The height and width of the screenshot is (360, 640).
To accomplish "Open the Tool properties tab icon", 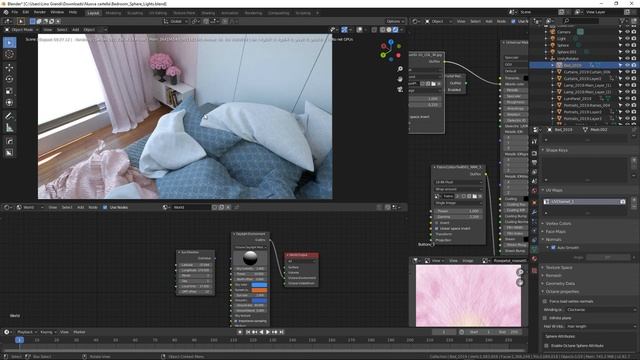I will pos(534,141).
